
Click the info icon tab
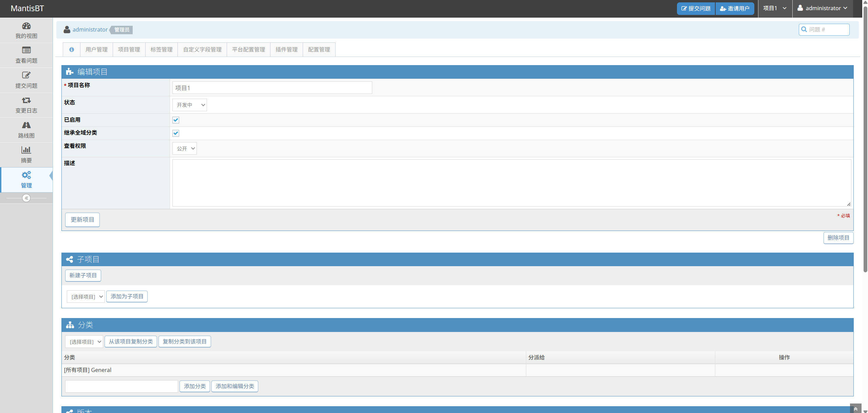coord(72,50)
